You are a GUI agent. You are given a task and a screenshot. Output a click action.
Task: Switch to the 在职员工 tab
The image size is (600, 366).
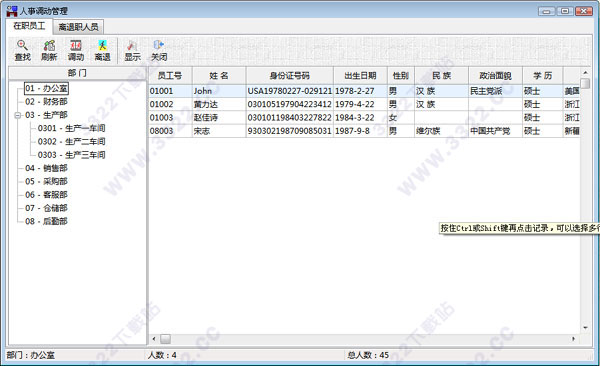[29, 26]
